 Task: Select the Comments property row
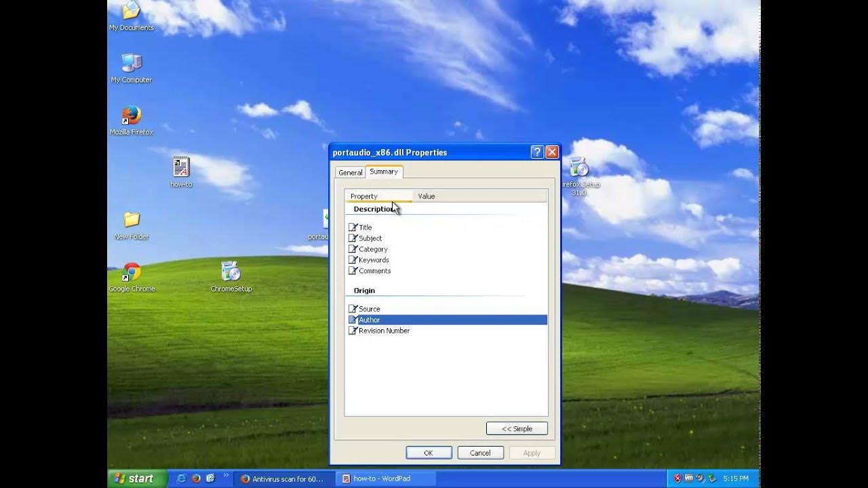point(446,271)
